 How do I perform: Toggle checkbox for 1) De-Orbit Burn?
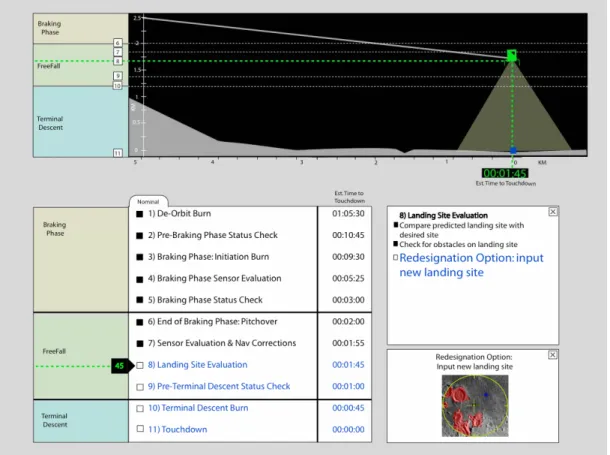[x=140, y=214]
